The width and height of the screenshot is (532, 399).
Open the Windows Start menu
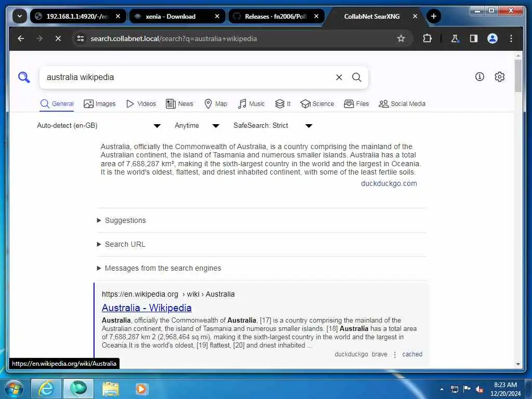(14, 389)
